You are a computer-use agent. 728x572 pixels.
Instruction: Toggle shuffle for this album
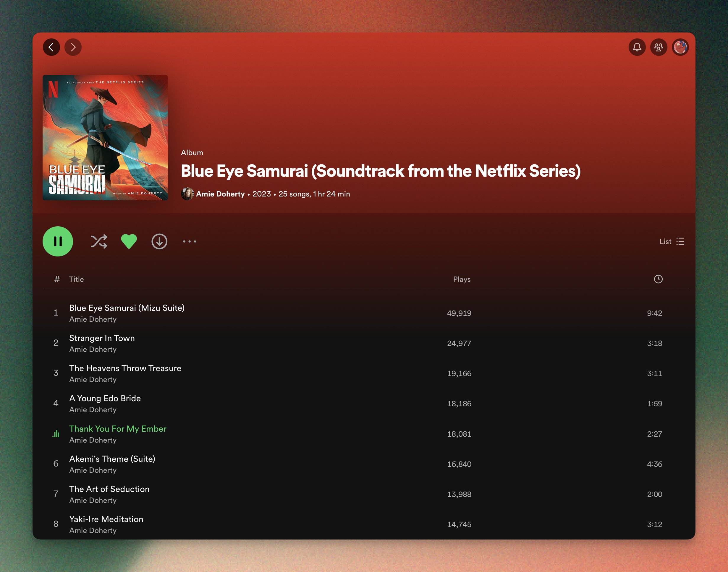point(99,241)
